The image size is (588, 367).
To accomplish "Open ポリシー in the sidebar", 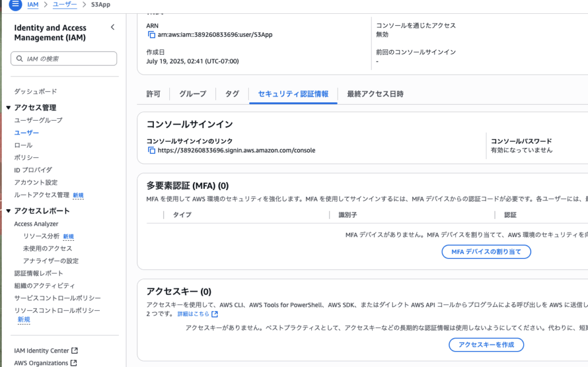I will [26, 157].
